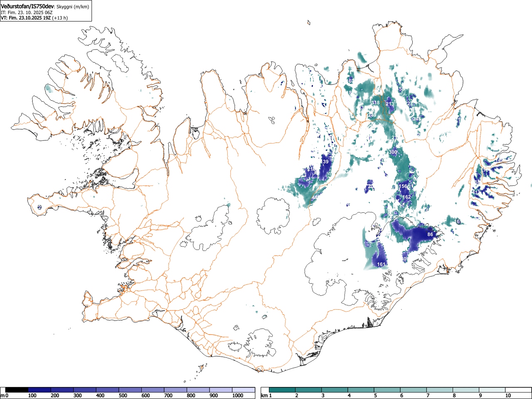Click the 161 visibility value on map
This screenshot has height=399, width=532.
[x=381, y=264]
